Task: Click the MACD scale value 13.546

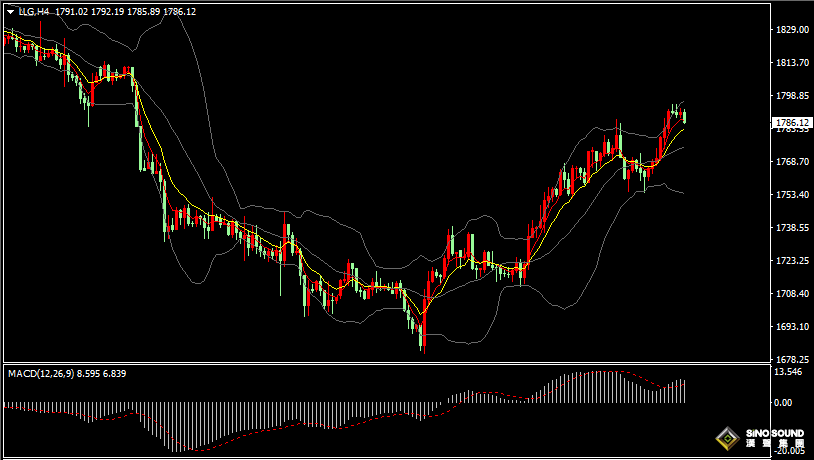Action: [788, 372]
